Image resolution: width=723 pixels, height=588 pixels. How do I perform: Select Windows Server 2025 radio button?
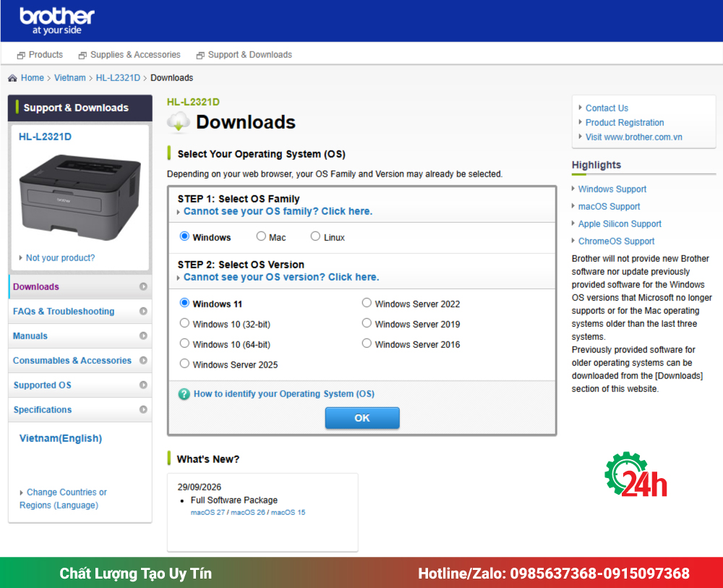coord(184,364)
